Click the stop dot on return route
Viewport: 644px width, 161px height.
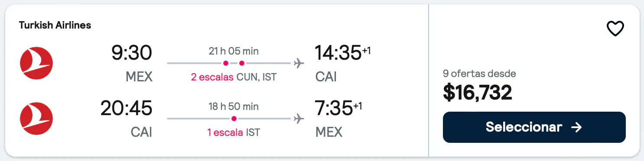pos(234,119)
